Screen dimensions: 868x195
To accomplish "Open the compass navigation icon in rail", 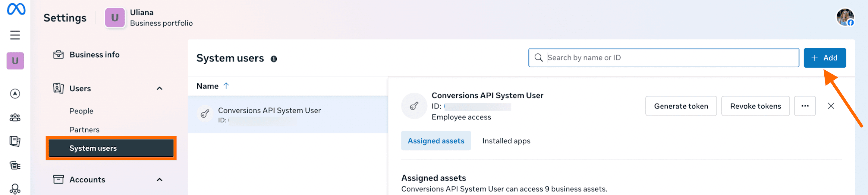I will coord(15,94).
